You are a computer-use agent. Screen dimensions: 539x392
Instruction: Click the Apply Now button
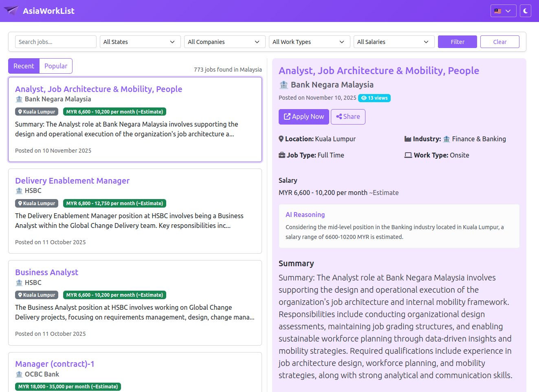pyautogui.click(x=304, y=117)
